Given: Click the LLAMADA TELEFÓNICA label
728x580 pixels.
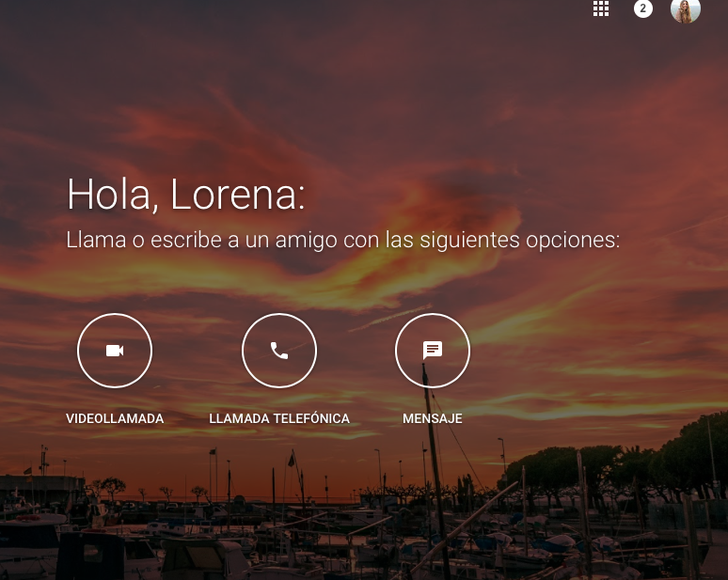Looking at the screenshot, I should click(x=279, y=418).
